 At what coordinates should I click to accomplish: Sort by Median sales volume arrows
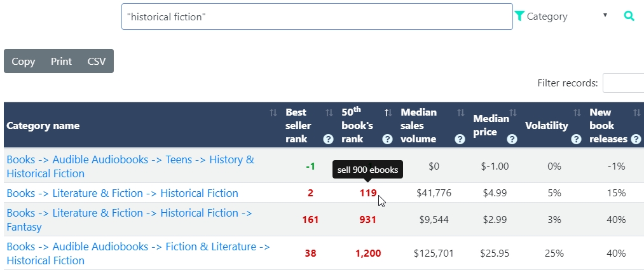coord(460,113)
